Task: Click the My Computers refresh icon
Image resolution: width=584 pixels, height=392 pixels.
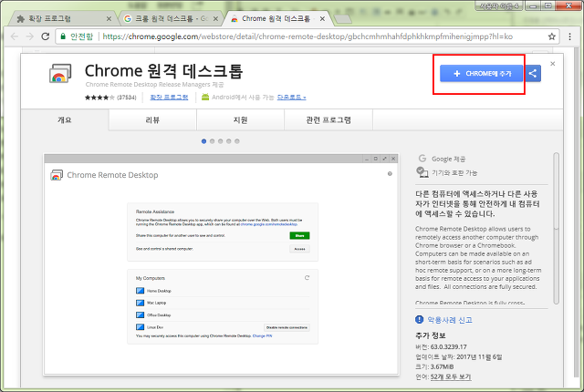Action: [x=307, y=278]
